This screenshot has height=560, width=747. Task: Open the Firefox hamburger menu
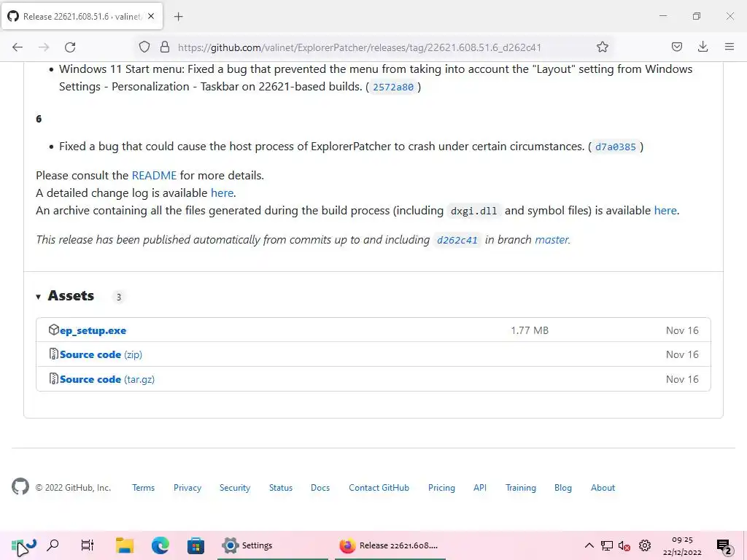click(729, 47)
